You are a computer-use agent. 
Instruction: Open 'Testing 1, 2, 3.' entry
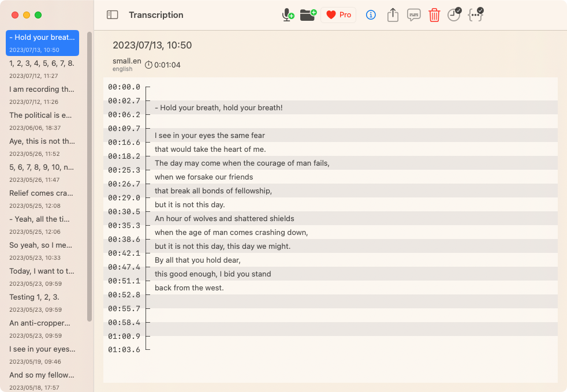point(42,304)
